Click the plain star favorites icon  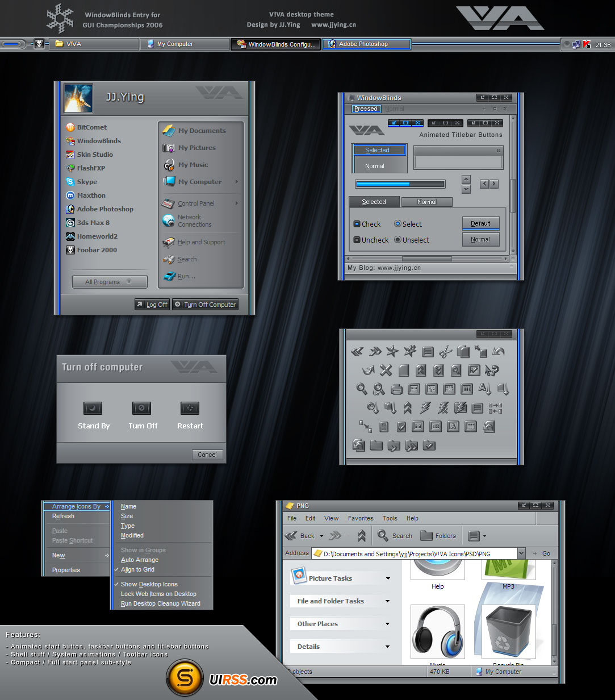(x=392, y=352)
